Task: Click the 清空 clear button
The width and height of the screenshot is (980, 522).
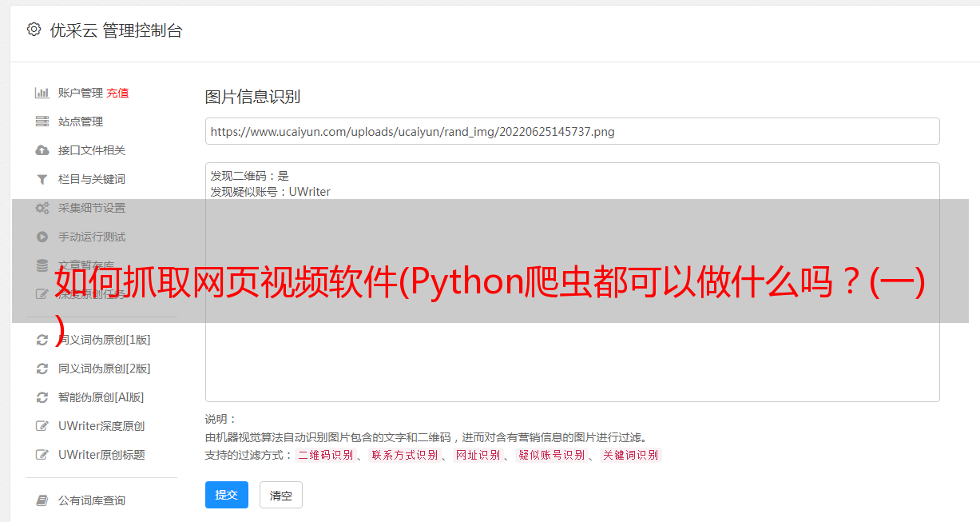Action: point(281,496)
